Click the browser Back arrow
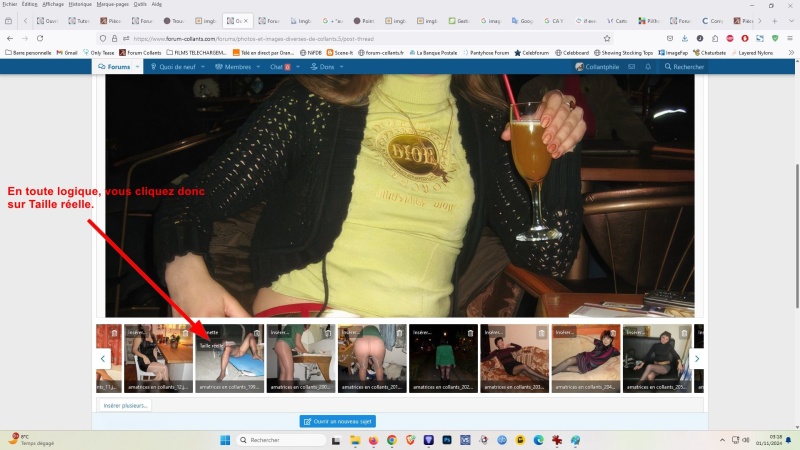The image size is (800, 450). [10, 38]
